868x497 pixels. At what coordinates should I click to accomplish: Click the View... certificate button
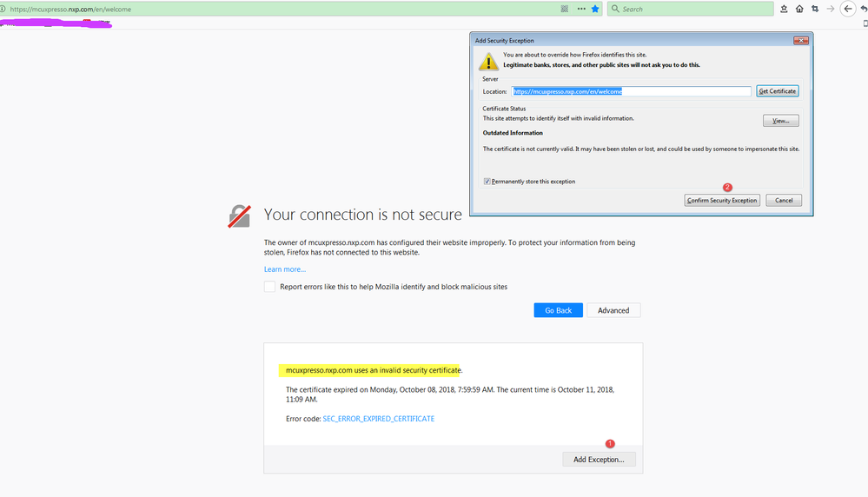780,121
